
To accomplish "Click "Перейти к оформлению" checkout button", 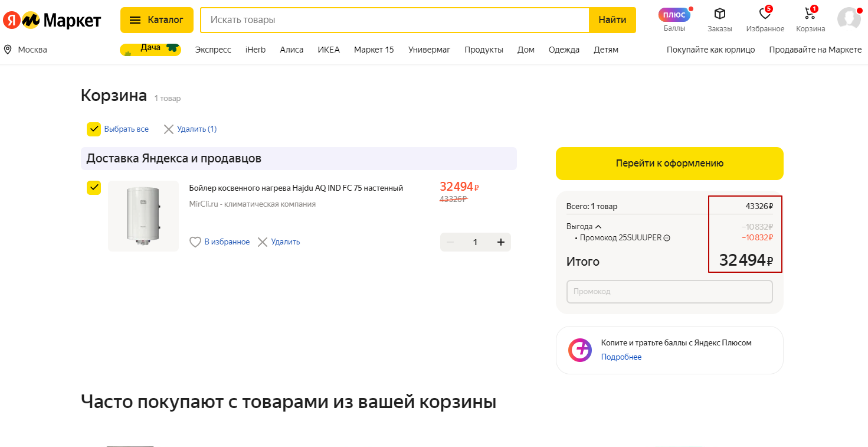I will pyautogui.click(x=669, y=164).
